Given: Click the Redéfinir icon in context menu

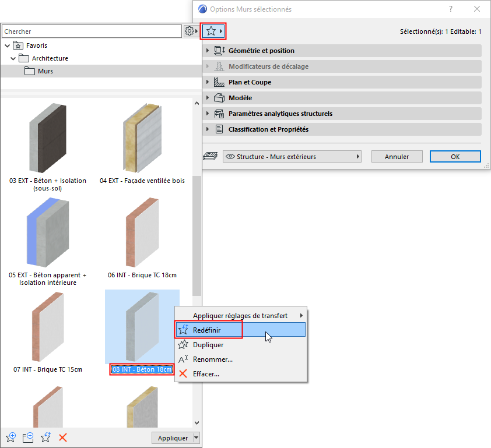Looking at the screenshot, I should click(183, 329).
